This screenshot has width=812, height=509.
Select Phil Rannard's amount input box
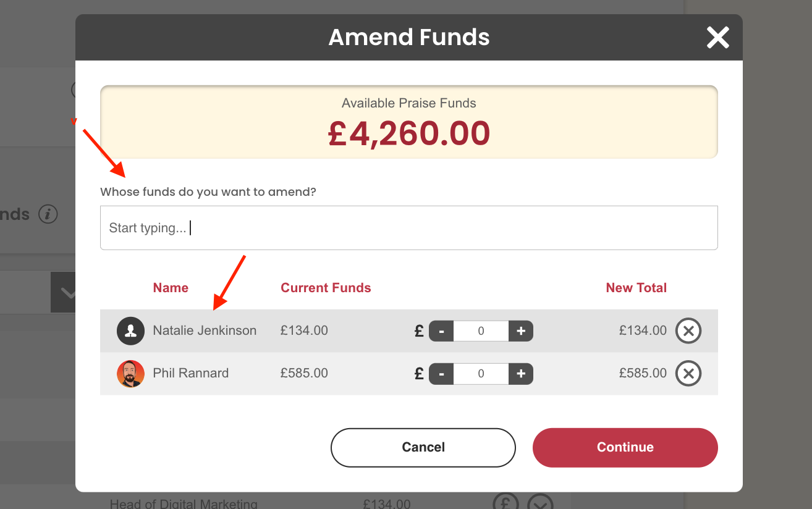[x=481, y=374]
